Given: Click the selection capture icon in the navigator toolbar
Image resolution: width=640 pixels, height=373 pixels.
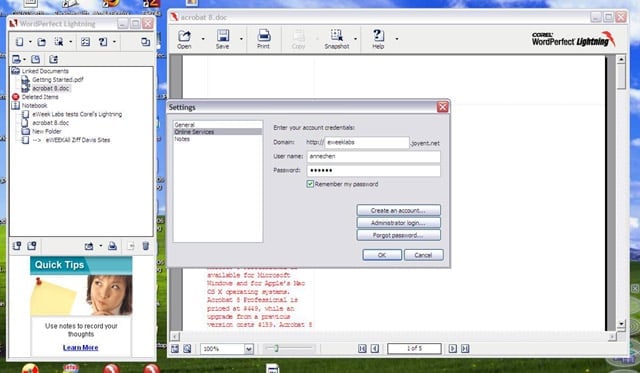Looking at the screenshot, I should coord(59,42).
